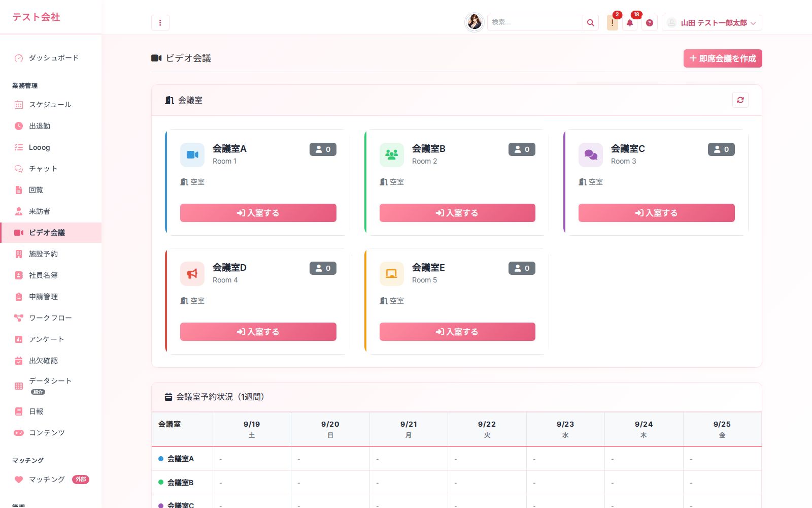Open マッチング external link in sidebar
This screenshot has height=508, width=812.
(x=51, y=480)
